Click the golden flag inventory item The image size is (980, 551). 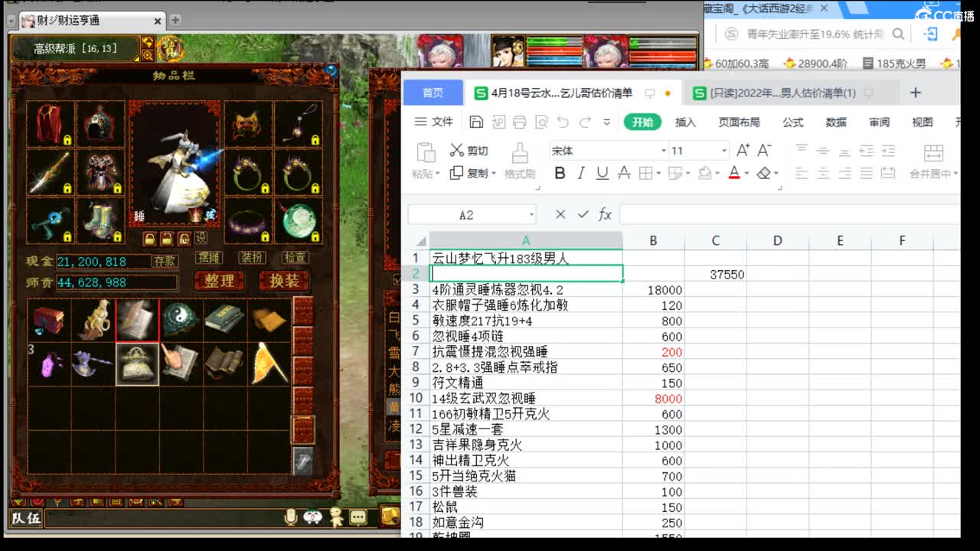click(269, 364)
